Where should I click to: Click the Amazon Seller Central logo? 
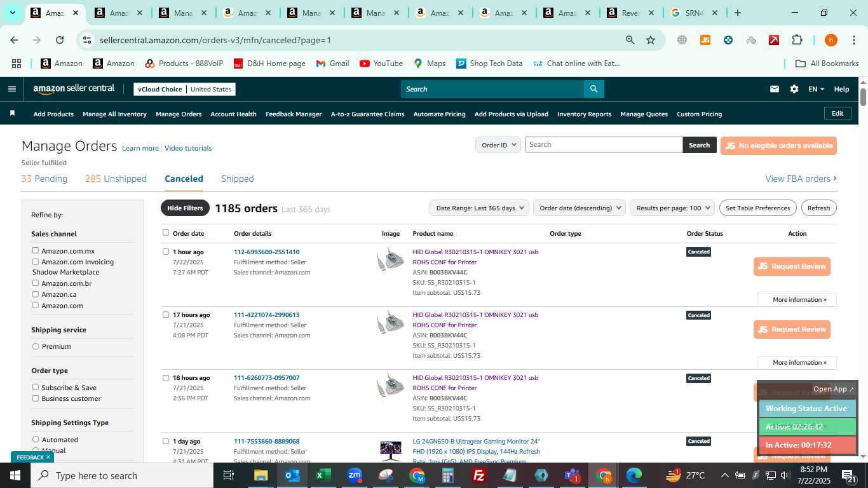74,89
